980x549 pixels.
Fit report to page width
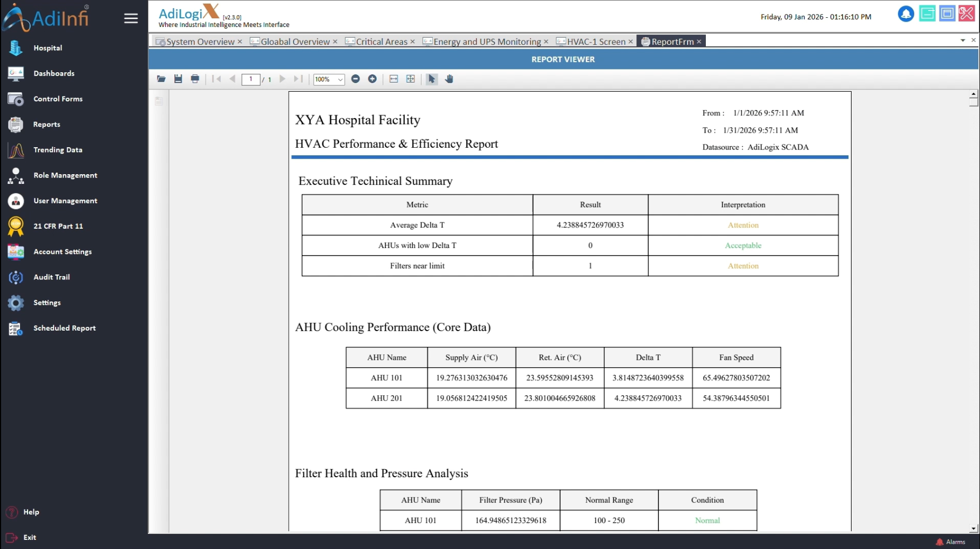tap(394, 79)
